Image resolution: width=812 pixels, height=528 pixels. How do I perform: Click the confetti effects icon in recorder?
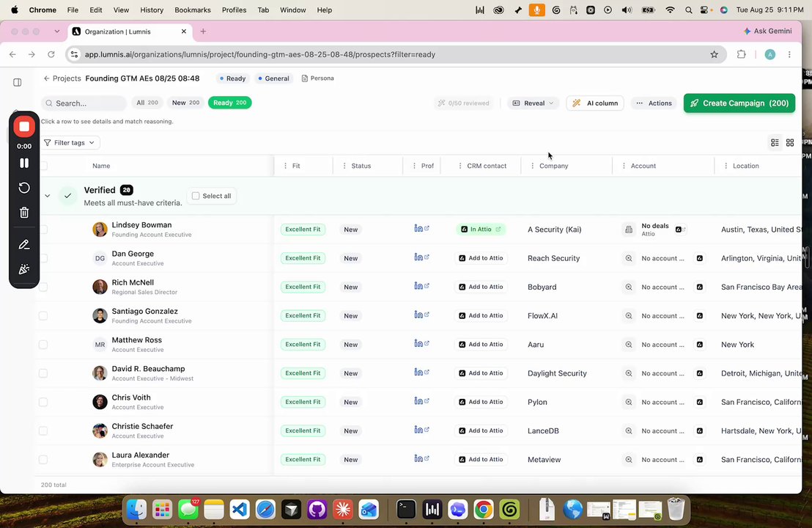[x=24, y=269]
